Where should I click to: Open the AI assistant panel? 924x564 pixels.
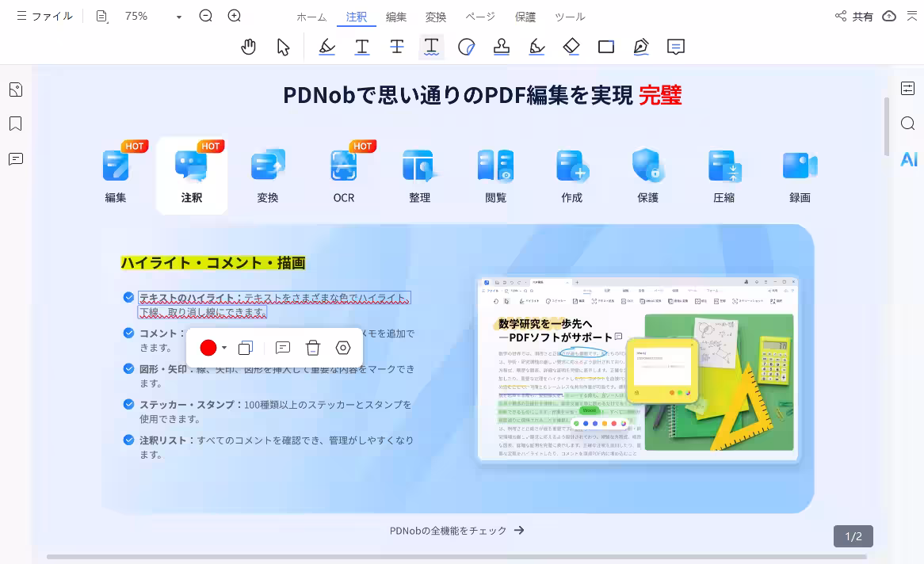(x=908, y=159)
